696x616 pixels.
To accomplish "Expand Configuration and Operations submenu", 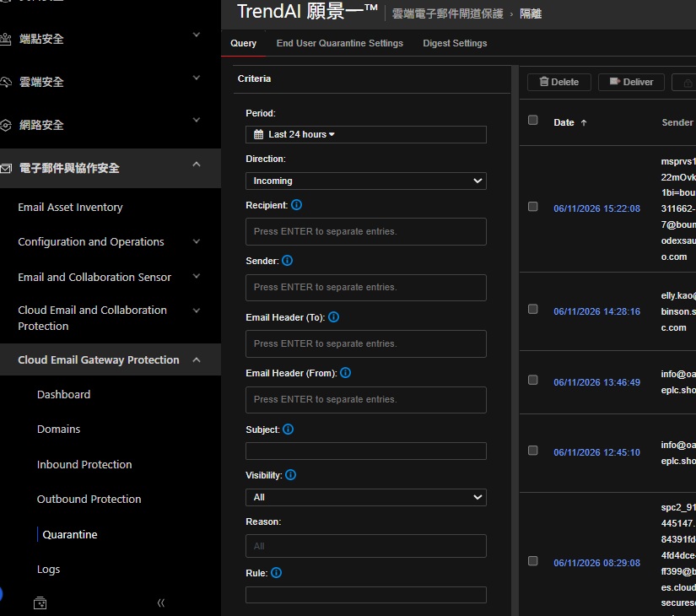I will [197, 241].
